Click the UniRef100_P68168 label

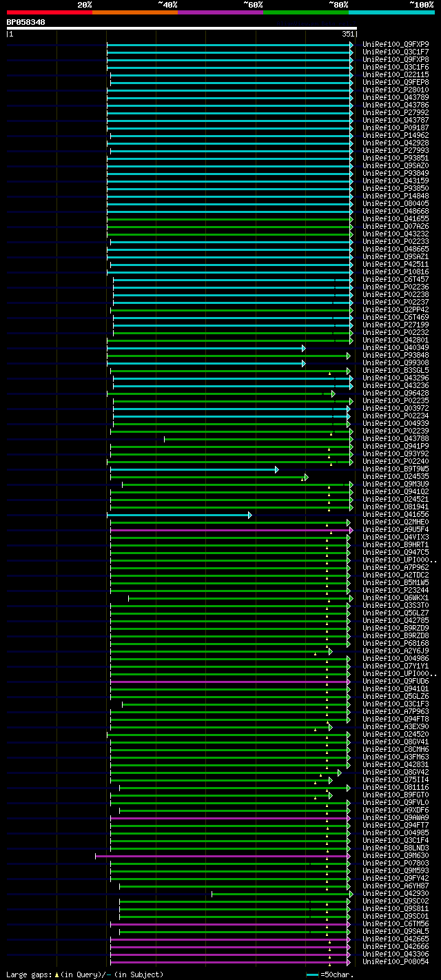tap(396, 644)
